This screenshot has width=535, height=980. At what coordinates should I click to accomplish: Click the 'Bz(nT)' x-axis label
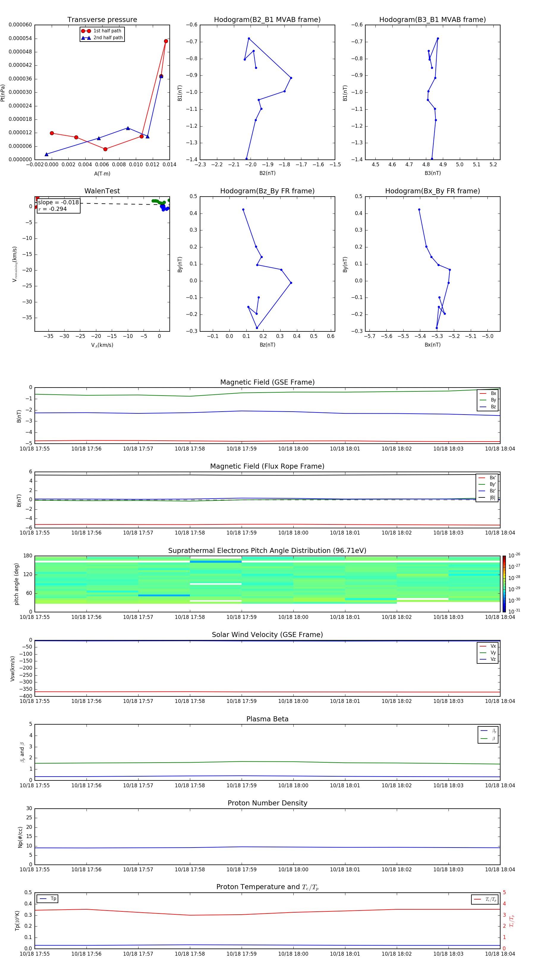[267, 345]
